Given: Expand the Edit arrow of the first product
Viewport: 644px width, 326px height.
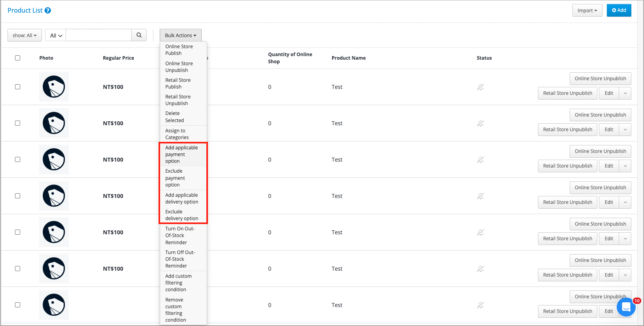Looking at the screenshot, I should click(x=625, y=93).
